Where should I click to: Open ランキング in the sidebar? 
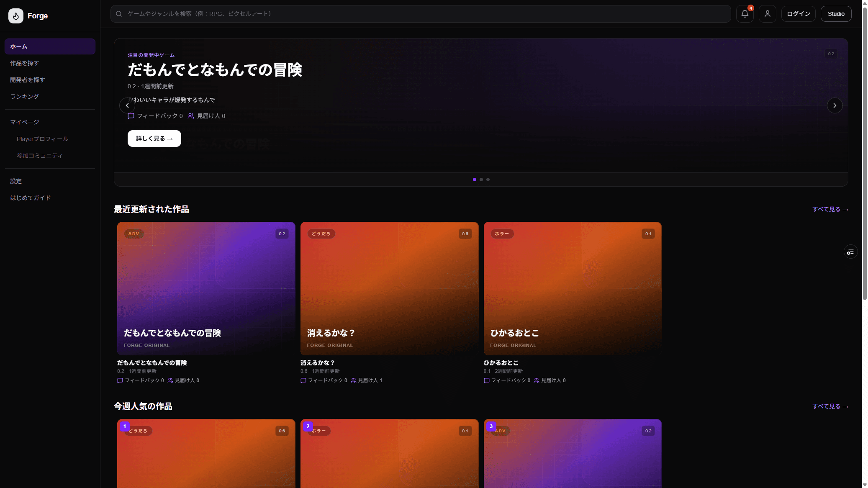coord(50,97)
